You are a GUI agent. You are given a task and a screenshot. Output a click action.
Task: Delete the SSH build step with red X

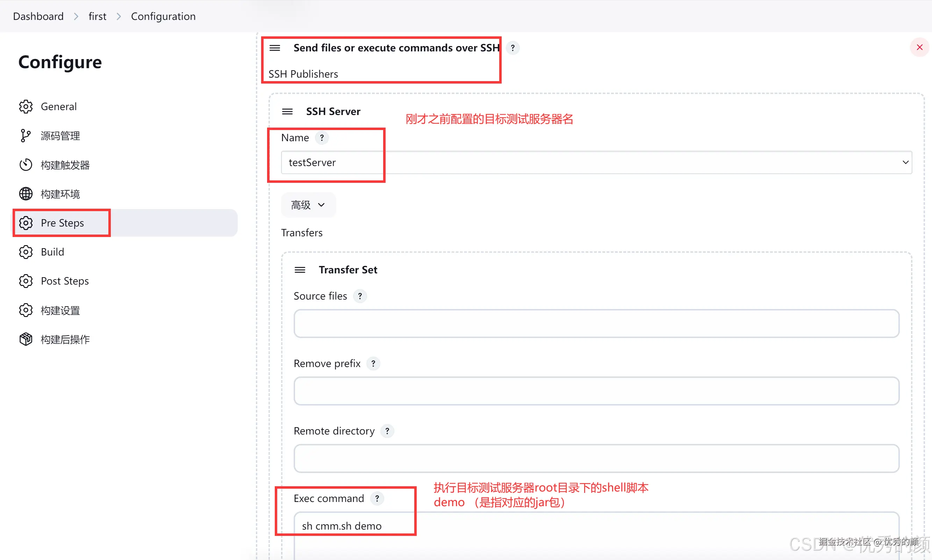(919, 47)
